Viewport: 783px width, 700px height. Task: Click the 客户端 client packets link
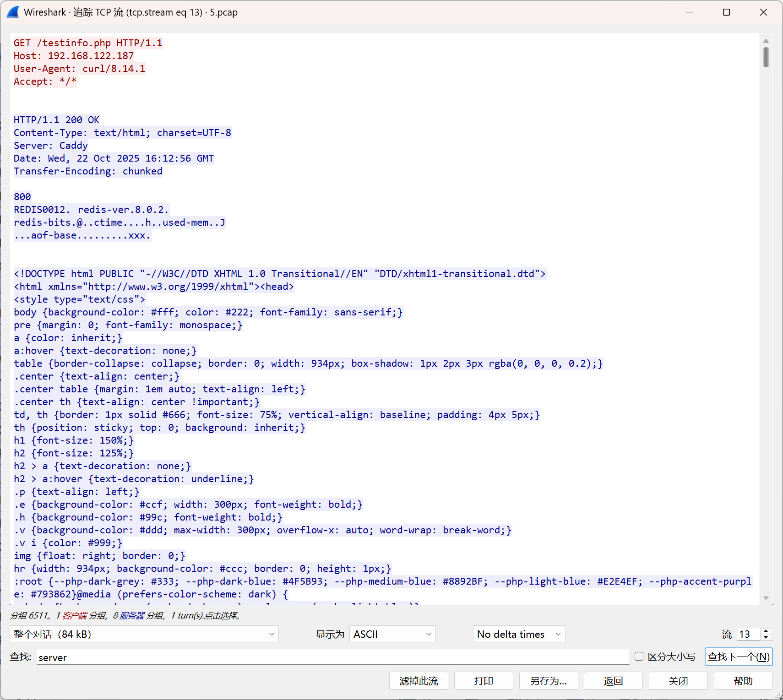tap(74, 615)
